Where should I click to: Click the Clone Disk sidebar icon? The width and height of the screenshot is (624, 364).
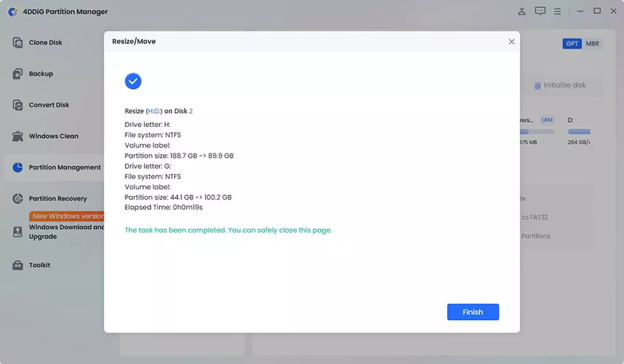tap(18, 42)
